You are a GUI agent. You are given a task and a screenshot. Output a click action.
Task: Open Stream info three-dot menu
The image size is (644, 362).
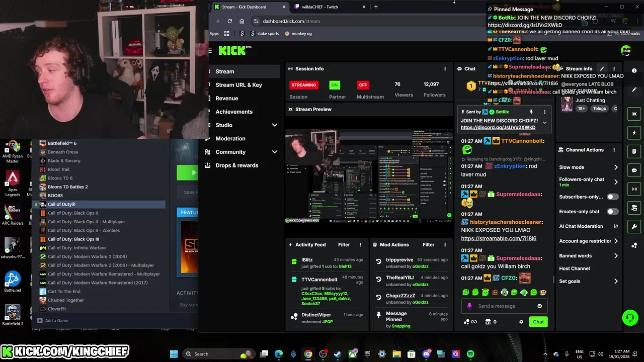(614, 69)
